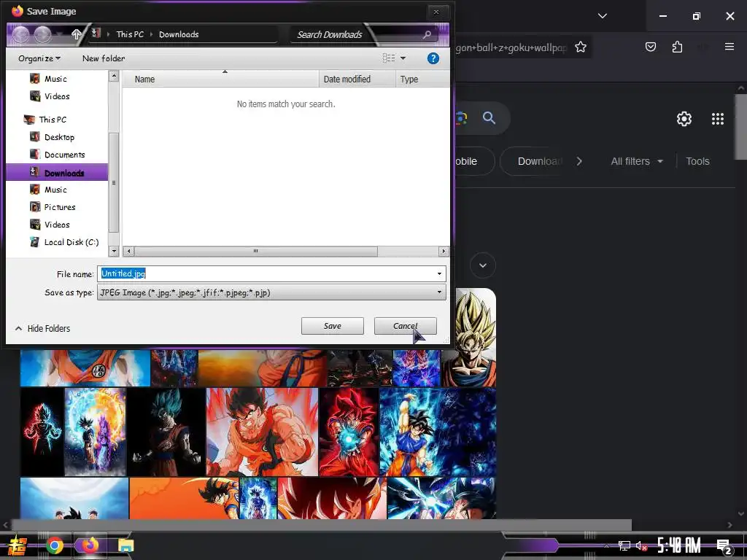Click the Tools link in Google Images
This screenshot has height=560, width=747.
pyautogui.click(x=697, y=161)
